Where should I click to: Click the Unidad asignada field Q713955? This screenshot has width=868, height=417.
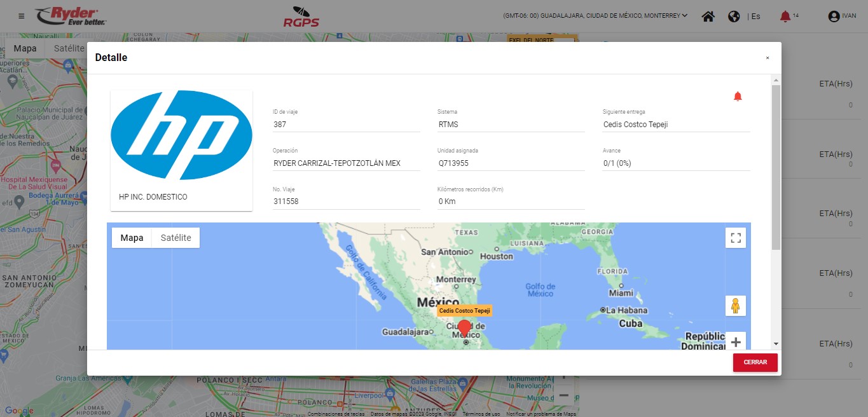coord(511,163)
